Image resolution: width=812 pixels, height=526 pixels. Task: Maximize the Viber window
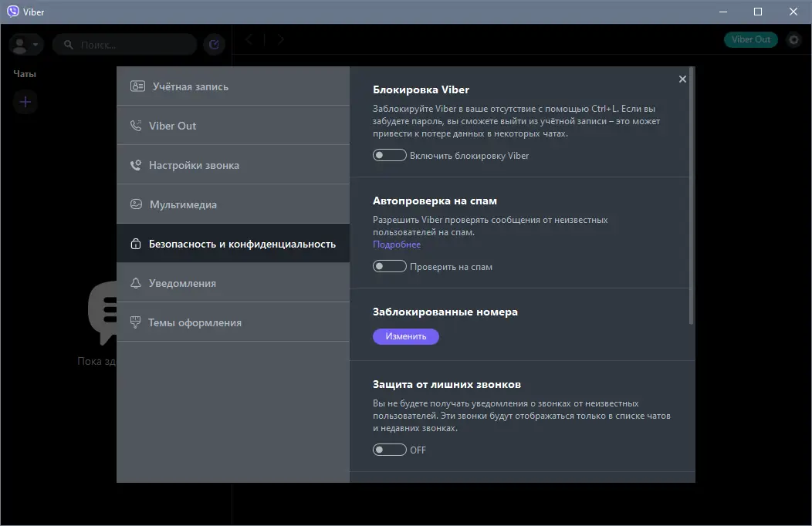point(758,12)
